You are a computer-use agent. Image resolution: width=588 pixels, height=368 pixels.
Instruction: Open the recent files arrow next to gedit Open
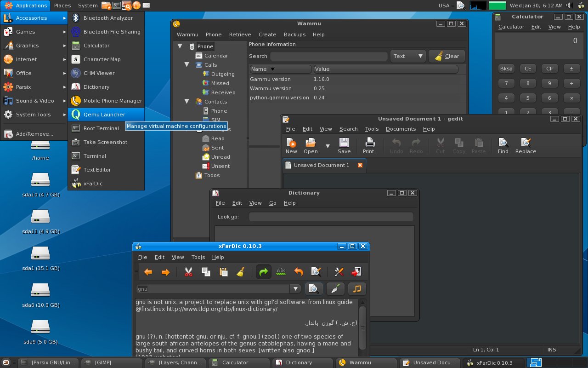pos(328,146)
